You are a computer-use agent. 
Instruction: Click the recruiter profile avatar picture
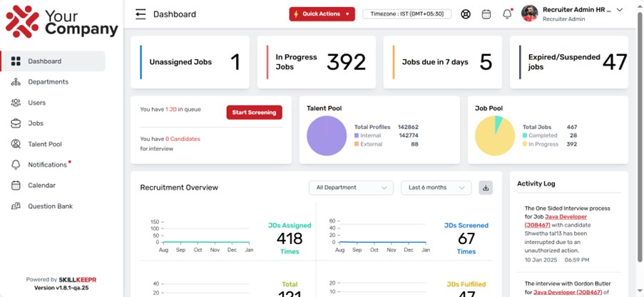pyautogui.click(x=529, y=14)
